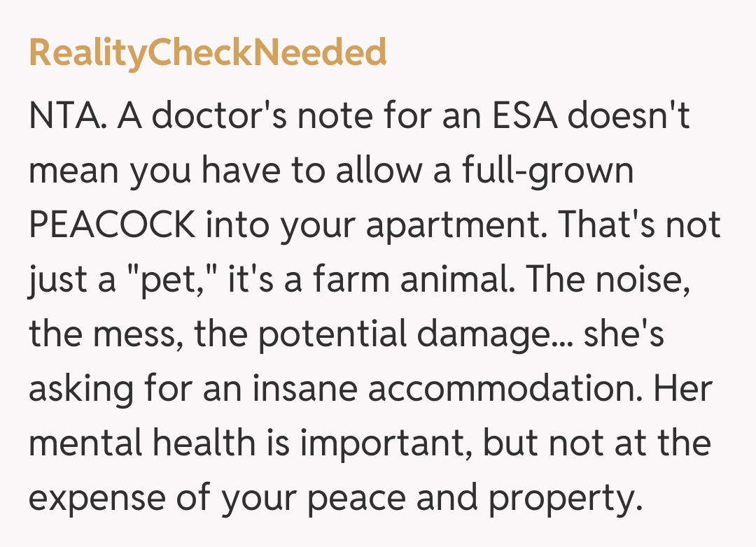Open the RealityCheckNeeded user profile

[x=207, y=52]
